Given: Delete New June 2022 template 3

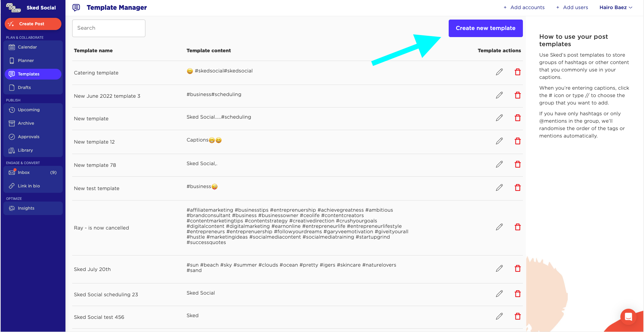Looking at the screenshot, I should [517, 95].
